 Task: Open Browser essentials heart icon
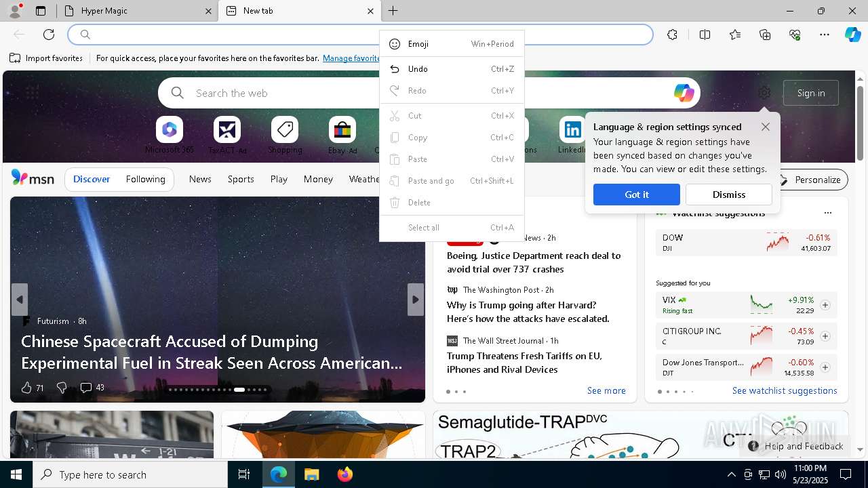pos(795,35)
